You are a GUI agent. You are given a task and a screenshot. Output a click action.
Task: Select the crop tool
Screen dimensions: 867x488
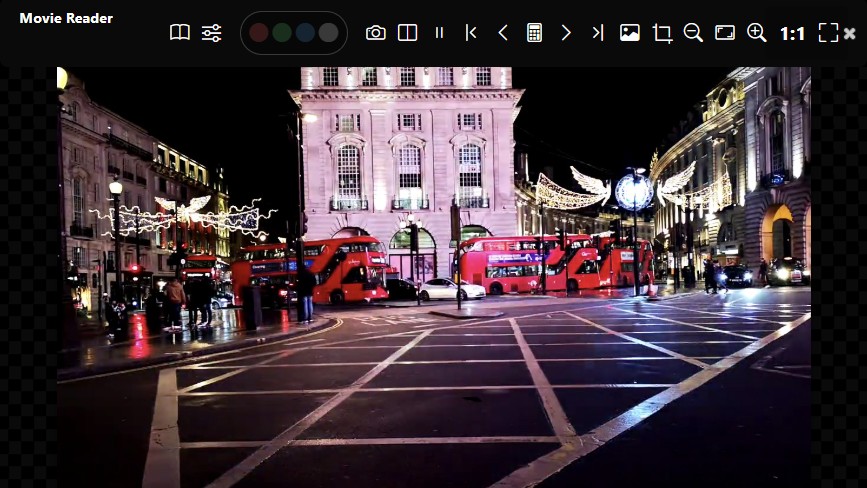click(662, 33)
